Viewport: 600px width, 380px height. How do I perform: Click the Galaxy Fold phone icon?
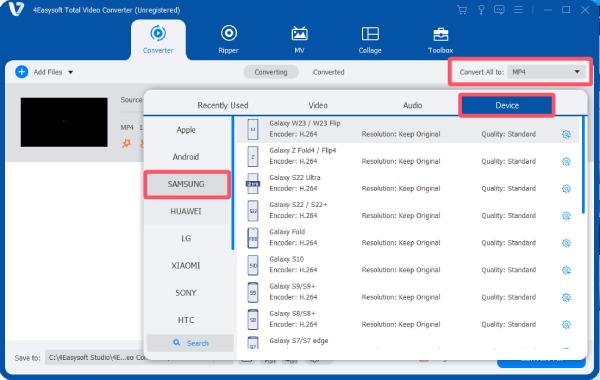(253, 238)
